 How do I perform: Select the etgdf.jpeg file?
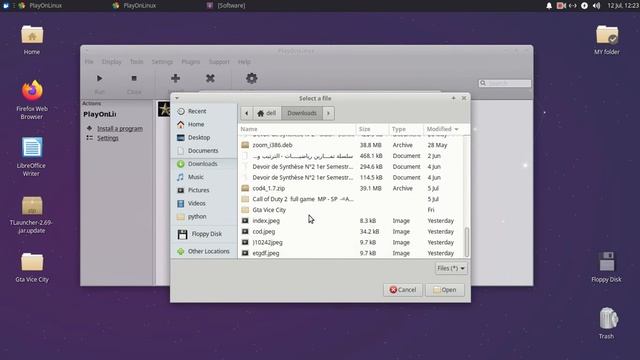click(351, 253)
